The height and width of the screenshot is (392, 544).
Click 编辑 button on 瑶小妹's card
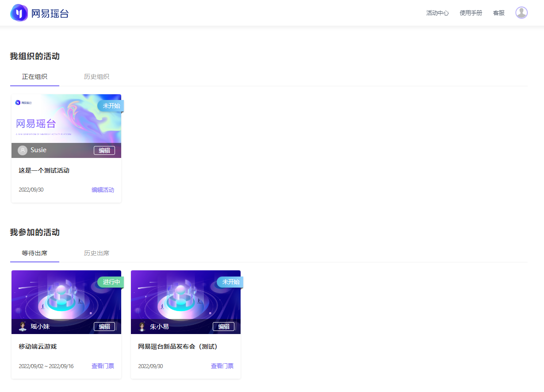pos(104,327)
